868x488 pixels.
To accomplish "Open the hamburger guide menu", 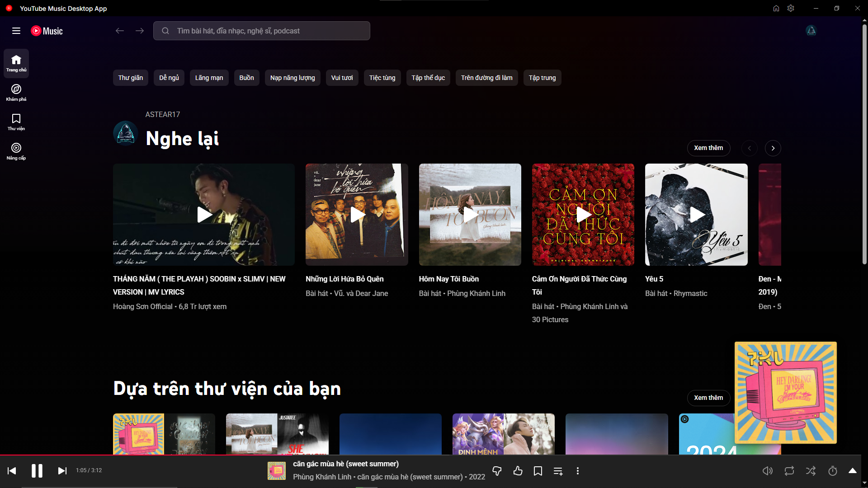I will click(x=16, y=31).
